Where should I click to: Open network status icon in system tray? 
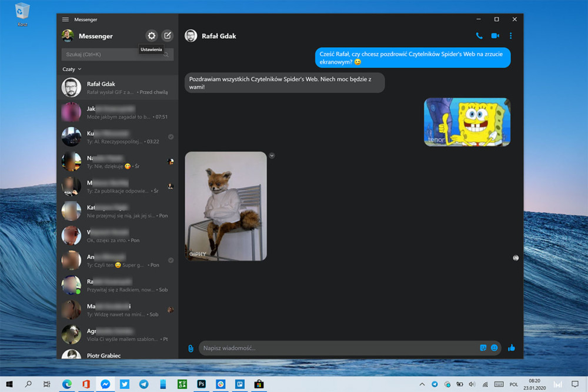485,384
